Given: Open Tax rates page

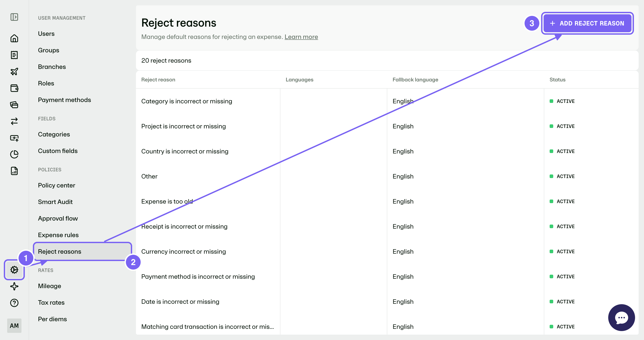Looking at the screenshot, I should [51, 302].
